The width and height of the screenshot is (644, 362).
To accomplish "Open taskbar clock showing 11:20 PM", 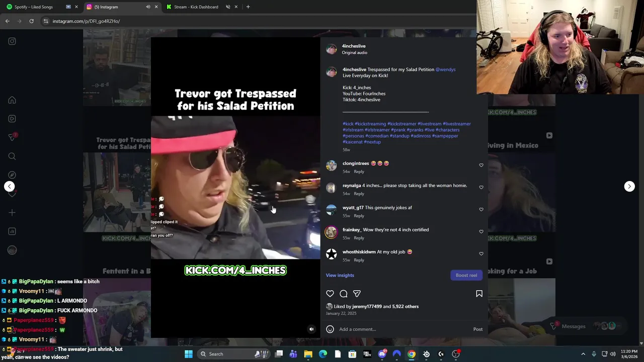I will 629,354.
